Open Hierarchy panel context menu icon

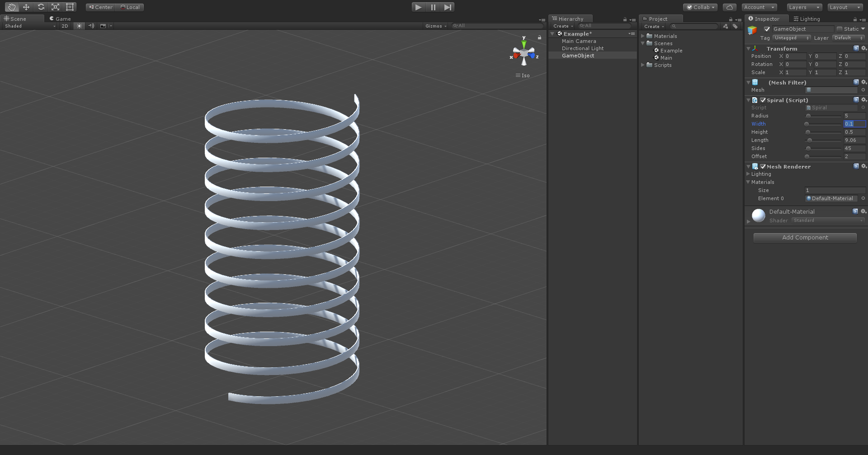coord(633,19)
